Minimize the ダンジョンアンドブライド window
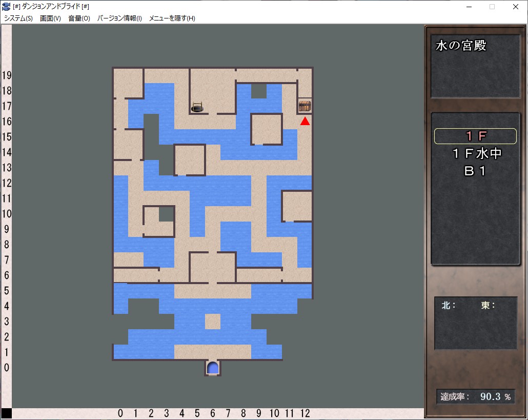 tap(469, 7)
